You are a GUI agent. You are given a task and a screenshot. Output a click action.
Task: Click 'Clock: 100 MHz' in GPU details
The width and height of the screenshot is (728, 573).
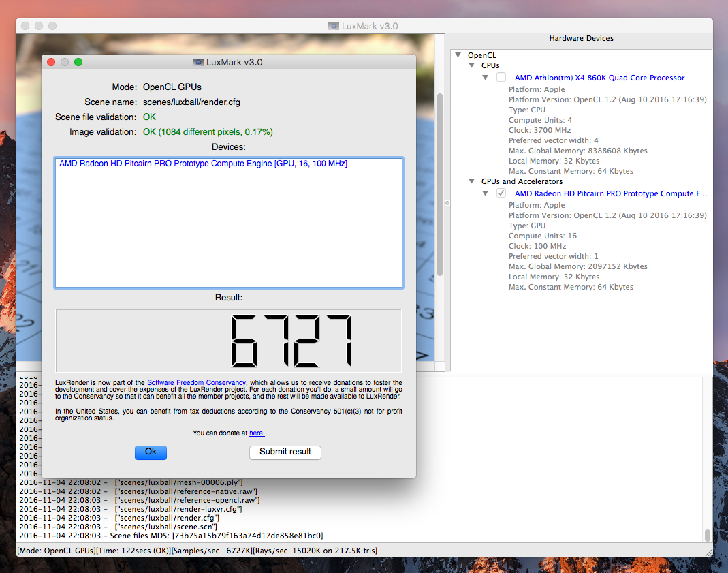pyautogui.click(x=537, y=246)
